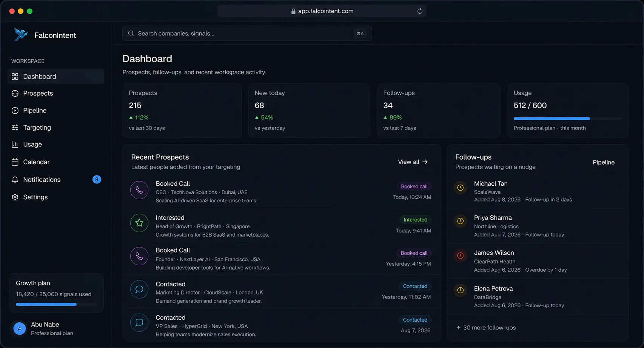Image resolution: width=644 pixels, height=348 pixels.
Task: Click the chat bubble icon for HyperGrid
Action: [139, 323]
